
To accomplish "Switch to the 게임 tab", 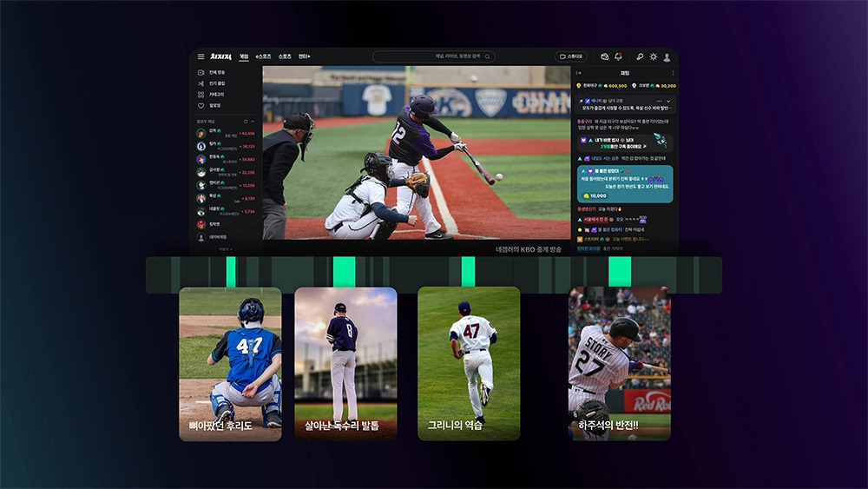I will tap(244, 56).
